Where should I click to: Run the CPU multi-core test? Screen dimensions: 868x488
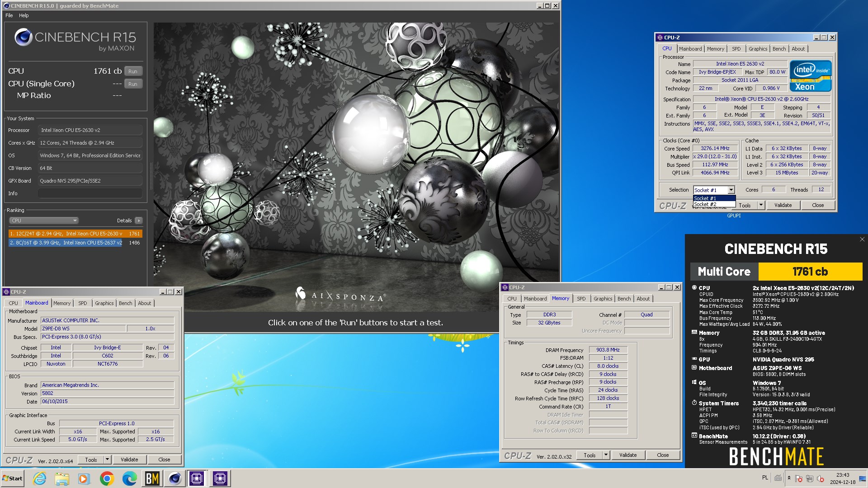[132, 71]
